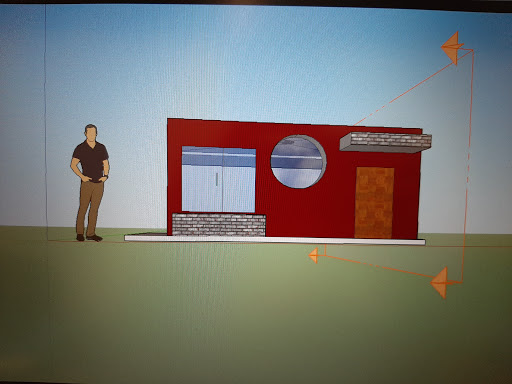Screen dimensions: 512x384
Task: Click the small orange arrow below the slab
Action: tap(313, 256)
